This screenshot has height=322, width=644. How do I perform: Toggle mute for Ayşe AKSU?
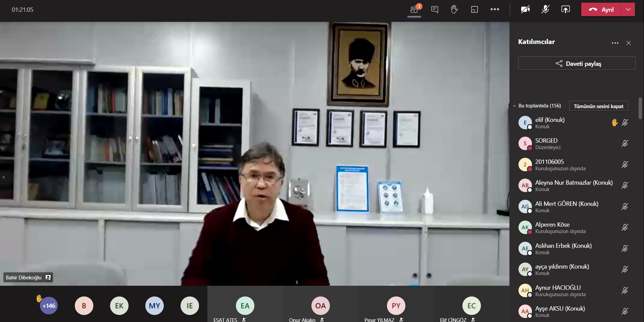point(625,311)
